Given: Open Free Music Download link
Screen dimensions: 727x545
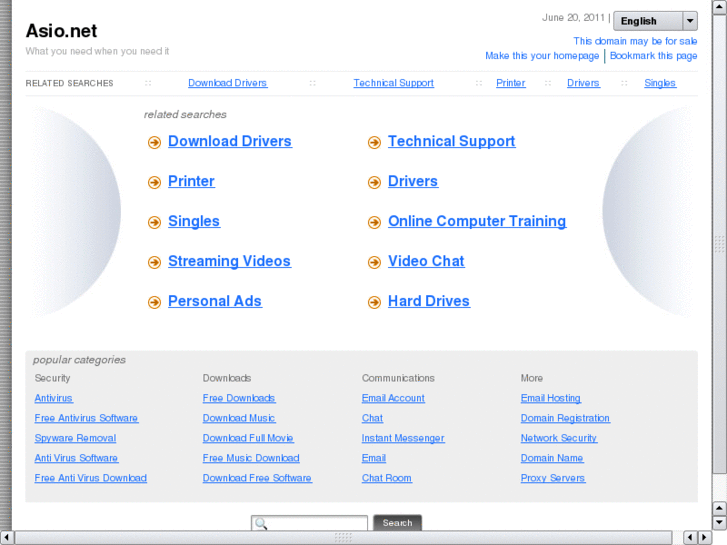Looking at the screenshot, I should coord(251,458).
